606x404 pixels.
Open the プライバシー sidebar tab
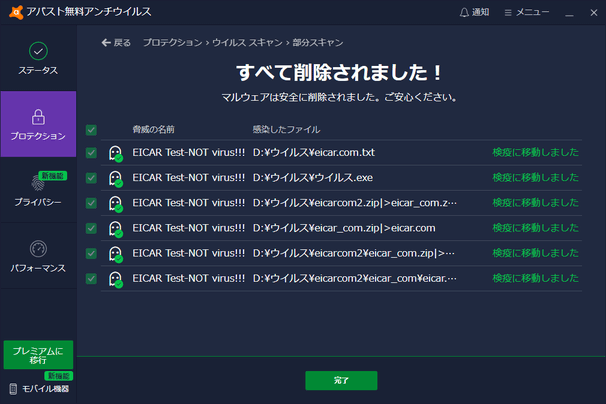[38, 190]
